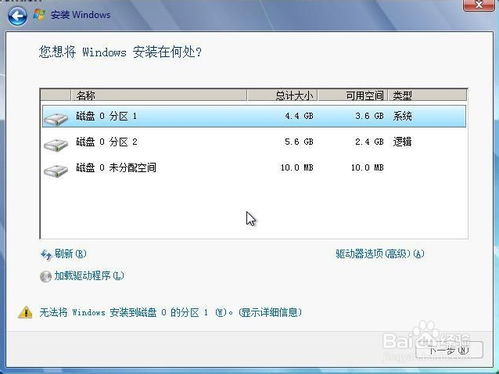
Task: Select 磁盘 0 未分配空间 entry
Action: [x=254, y=168]
